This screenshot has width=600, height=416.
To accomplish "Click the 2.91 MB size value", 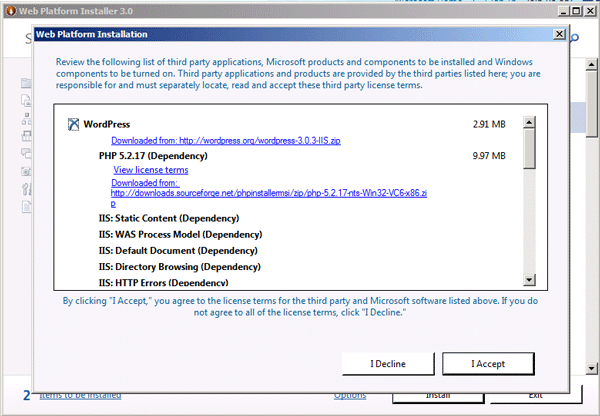I will click(x=489, y=124).
